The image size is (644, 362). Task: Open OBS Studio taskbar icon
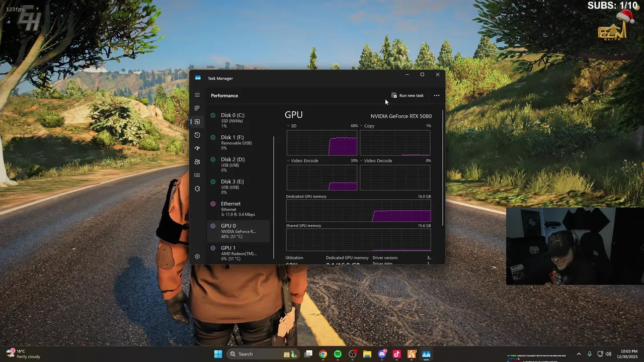(353, 354)
